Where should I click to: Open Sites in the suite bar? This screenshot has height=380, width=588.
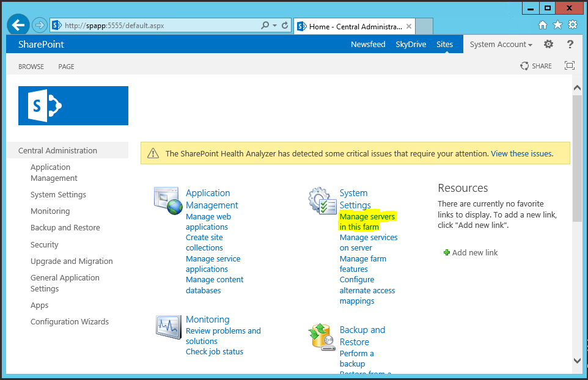click(x=444, y=44)
